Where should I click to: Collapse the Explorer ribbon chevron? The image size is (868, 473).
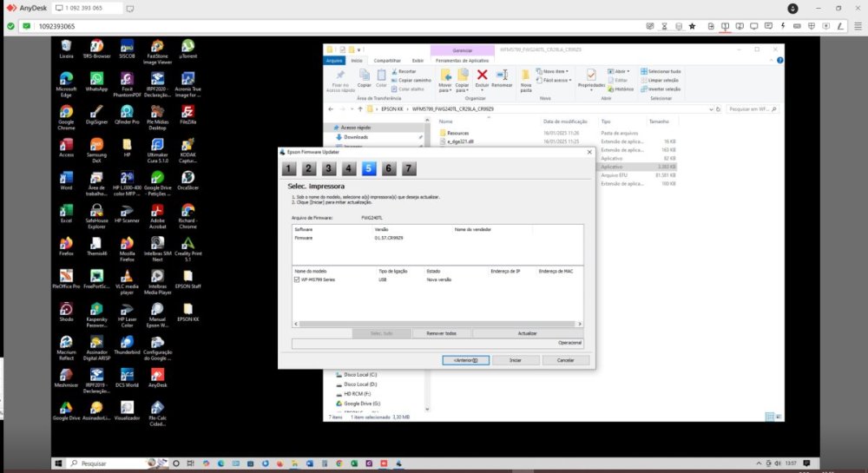(x=771, y=60)
